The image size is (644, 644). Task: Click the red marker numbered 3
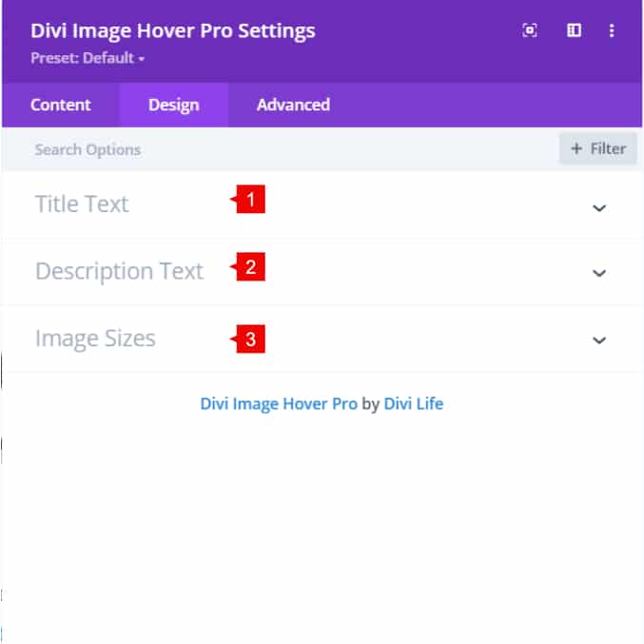(249, 340)
